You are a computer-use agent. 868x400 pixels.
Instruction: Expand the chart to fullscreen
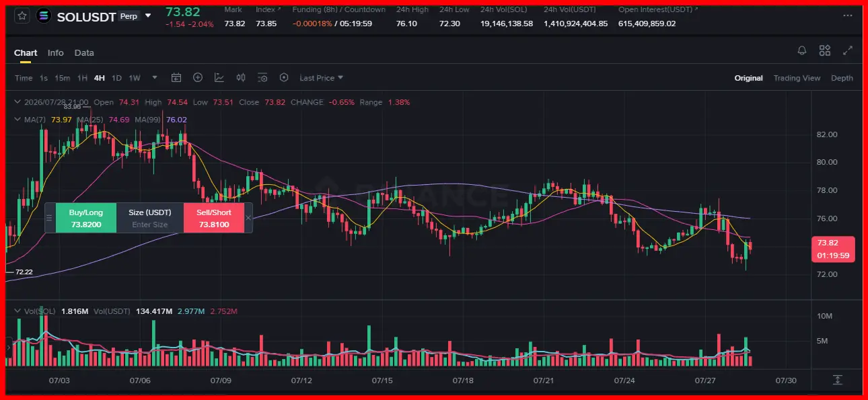[x=848, y=50]
